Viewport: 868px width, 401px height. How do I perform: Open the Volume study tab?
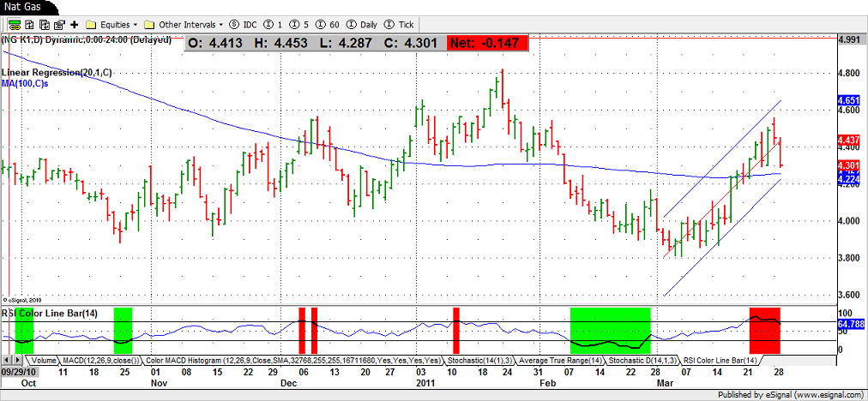click(44, 361)
